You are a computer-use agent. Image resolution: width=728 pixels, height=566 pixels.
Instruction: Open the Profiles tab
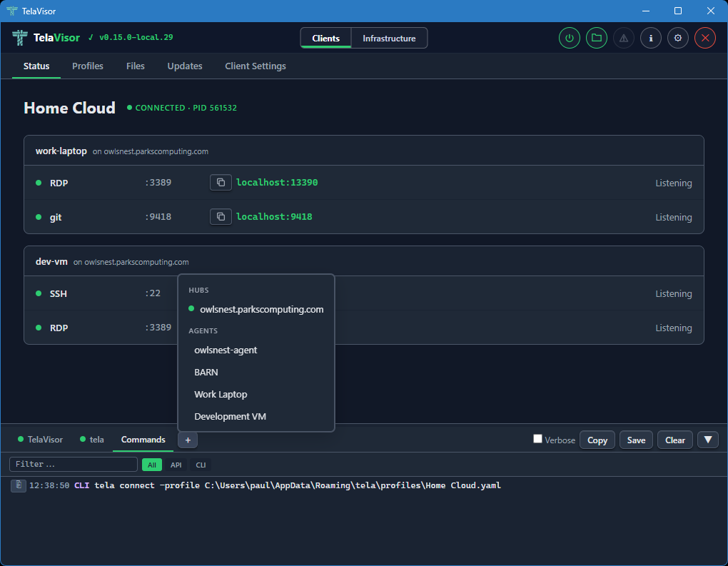[x=88, y=66]
